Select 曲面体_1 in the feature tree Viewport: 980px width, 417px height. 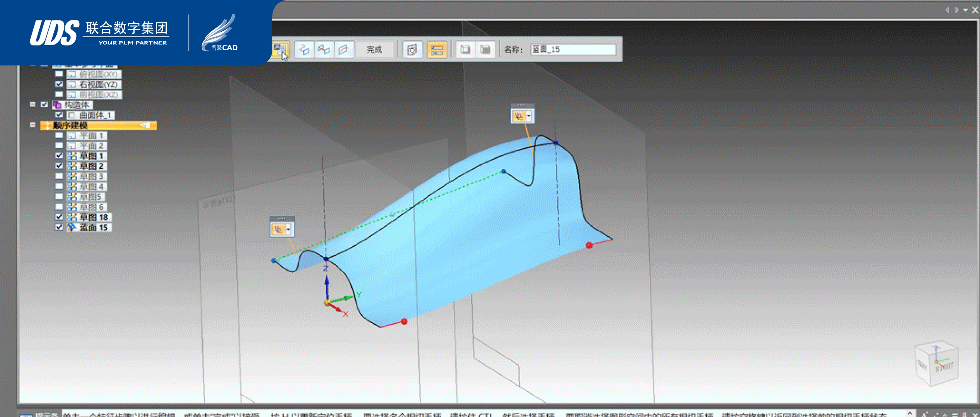(95, 115)
